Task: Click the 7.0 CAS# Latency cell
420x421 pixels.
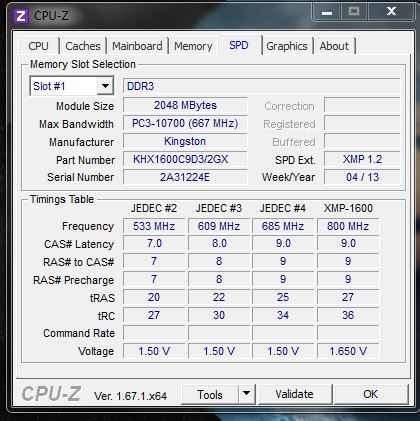Action: coord(154,243)
